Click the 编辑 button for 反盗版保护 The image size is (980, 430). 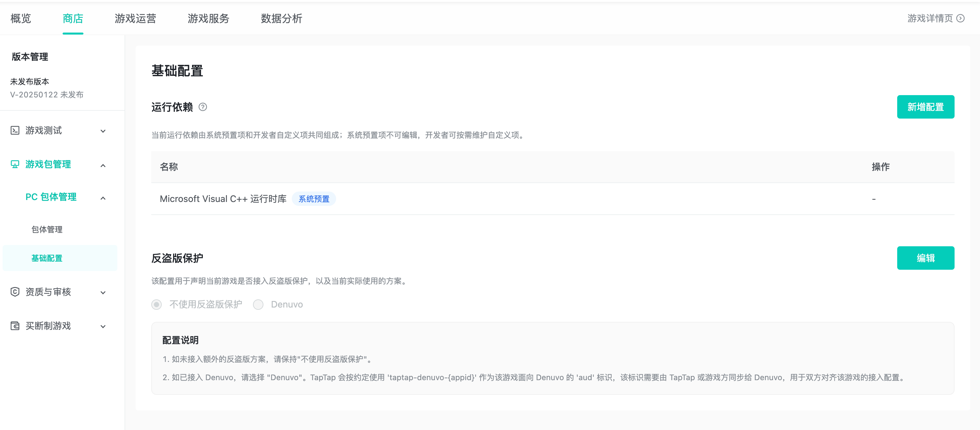[x=926, y=258]
